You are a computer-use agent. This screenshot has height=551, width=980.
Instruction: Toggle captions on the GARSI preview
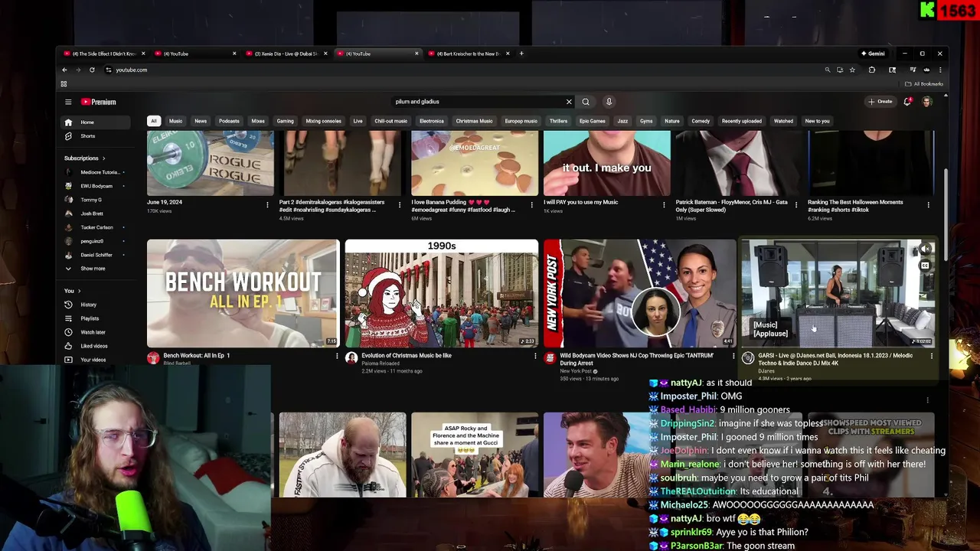tap(925, 266)
